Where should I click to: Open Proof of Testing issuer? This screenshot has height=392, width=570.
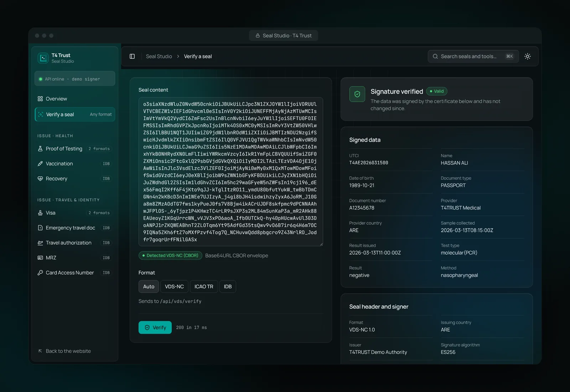75,149
